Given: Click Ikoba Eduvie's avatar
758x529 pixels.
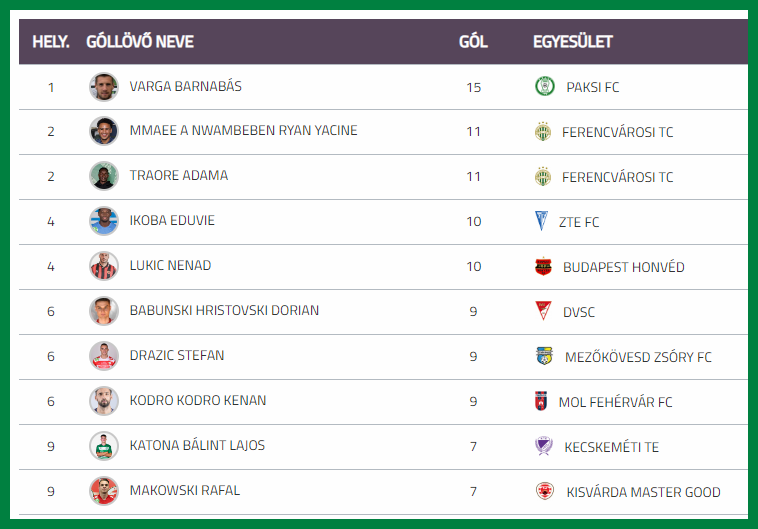Looking at the screenshot, I should coord(103,221).
